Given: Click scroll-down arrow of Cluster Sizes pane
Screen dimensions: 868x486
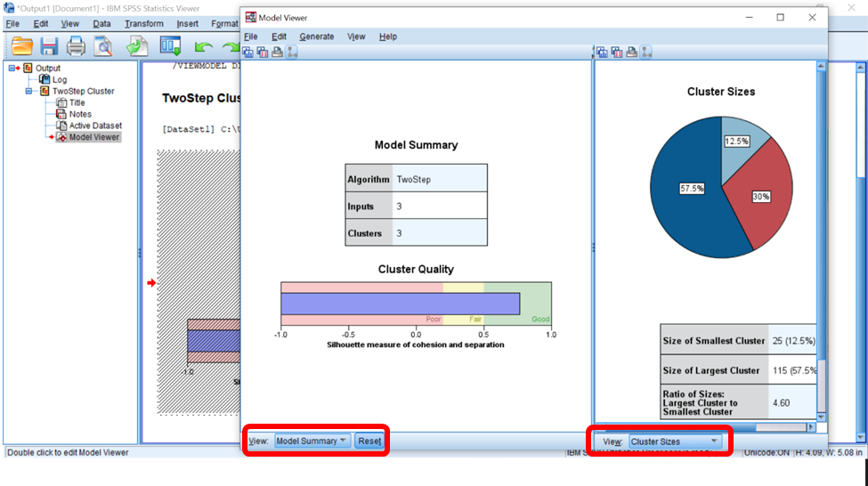Looking at the screenshot, I should point(821,417).
